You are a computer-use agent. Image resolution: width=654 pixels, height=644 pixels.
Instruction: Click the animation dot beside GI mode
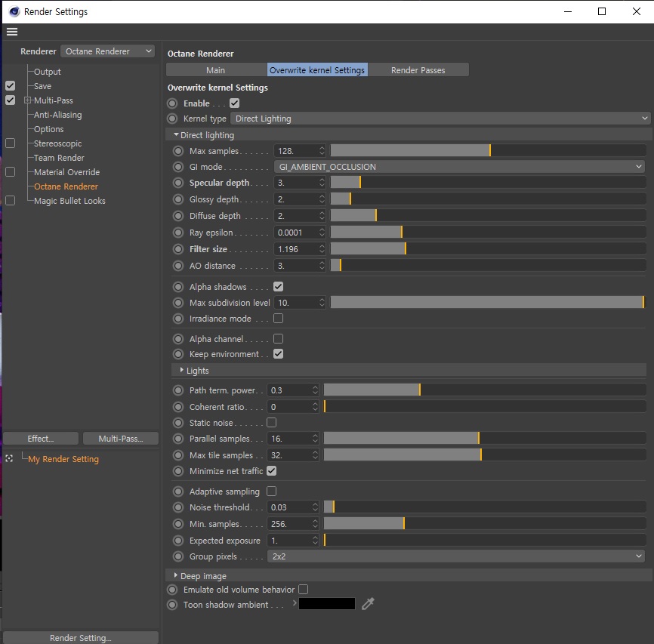pos(178,167)
